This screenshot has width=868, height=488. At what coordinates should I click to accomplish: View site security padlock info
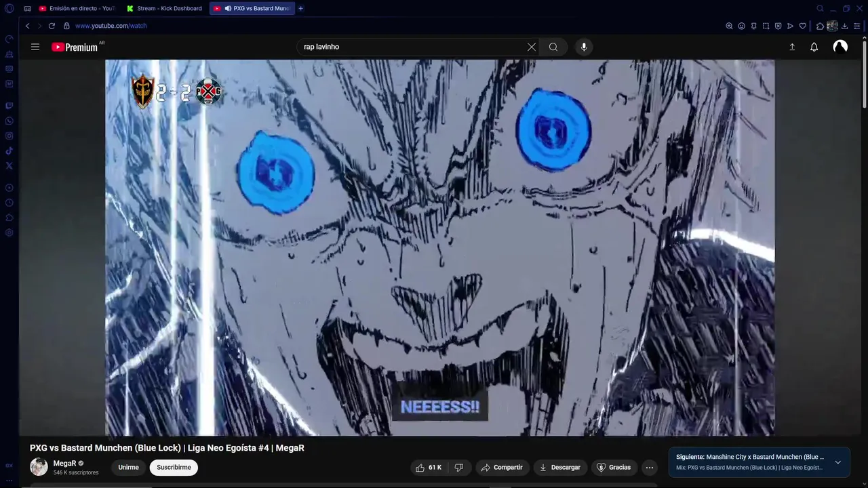(66, 26)
